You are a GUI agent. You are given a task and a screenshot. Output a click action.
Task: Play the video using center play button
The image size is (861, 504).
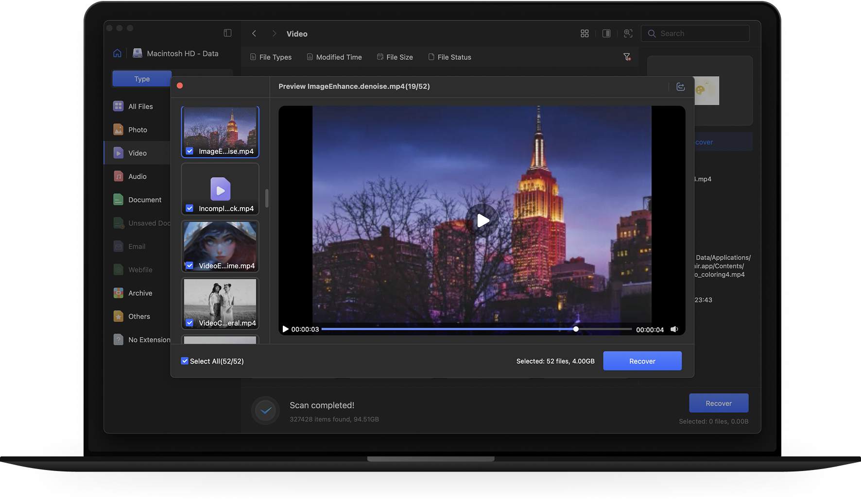pyautogui.click(x=482, y=220)
